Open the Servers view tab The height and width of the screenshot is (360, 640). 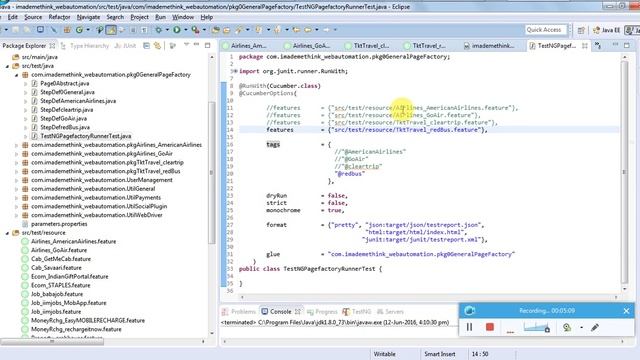point(390,311)
